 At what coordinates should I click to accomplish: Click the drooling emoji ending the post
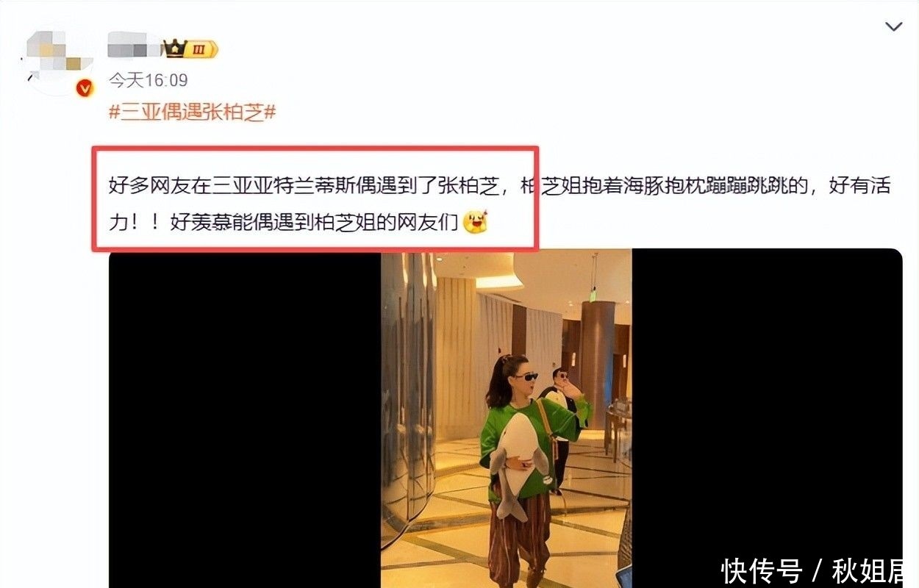pos(476,221)
